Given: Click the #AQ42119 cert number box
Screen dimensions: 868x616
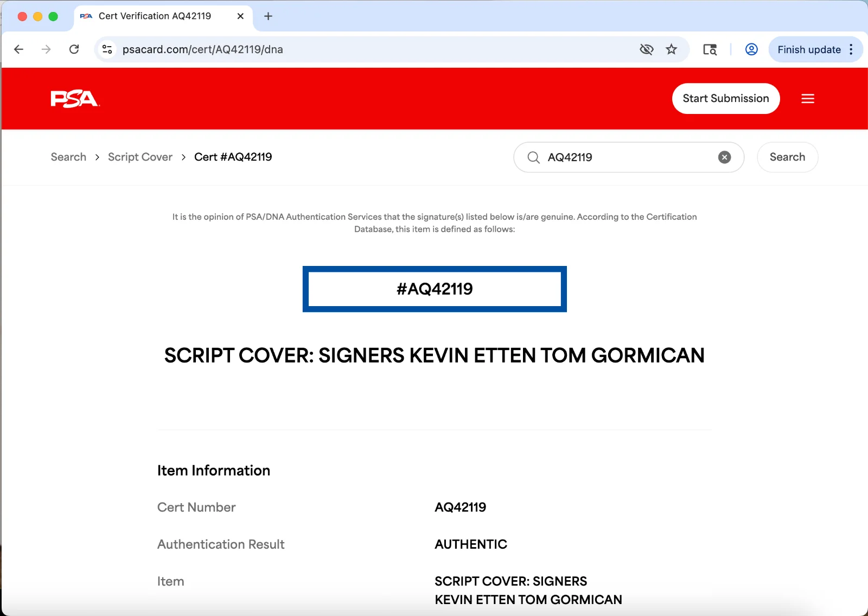Looking at the screenshot, I should click(x=435, y=289).
